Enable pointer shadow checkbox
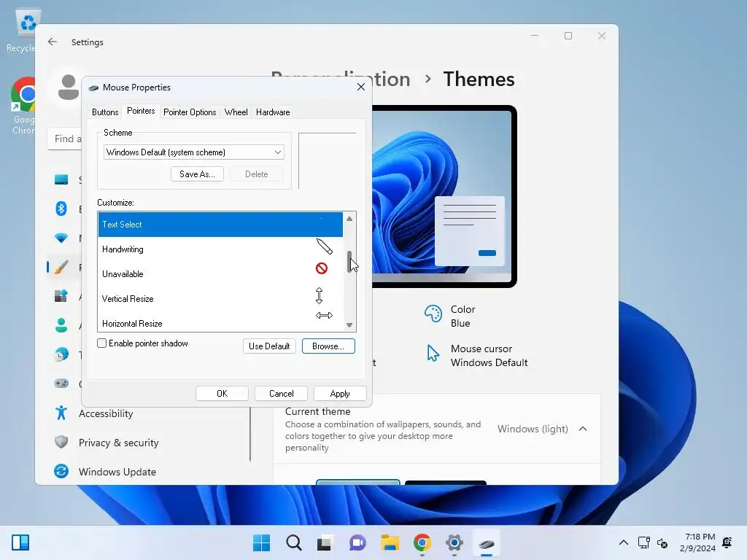Viewport: 747px width, 560px height. click(x=101, y=343)
